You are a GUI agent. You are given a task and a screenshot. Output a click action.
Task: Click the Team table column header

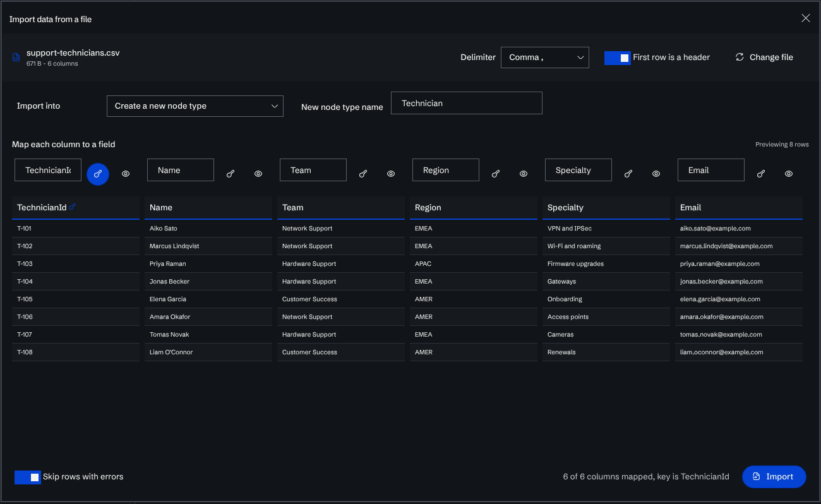pyautogui.click(x=341, y=208)
